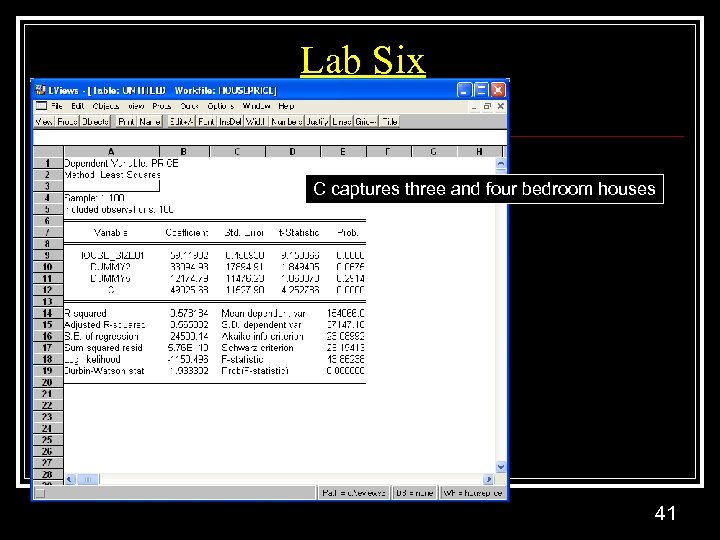The image size is (720, 540).
Task: Click the InsDel toolbar button
Action: coord(231,122)
